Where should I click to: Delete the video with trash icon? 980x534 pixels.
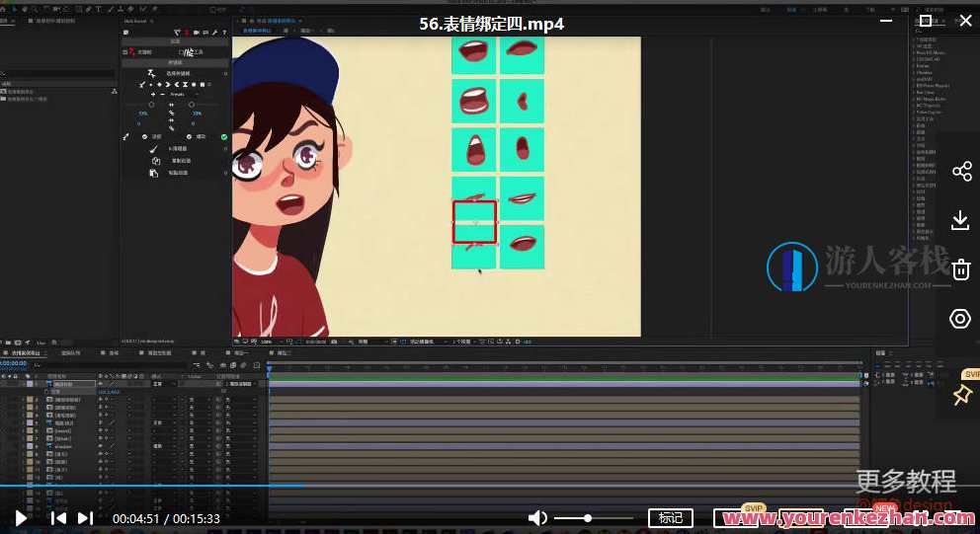tap(961, 269)
